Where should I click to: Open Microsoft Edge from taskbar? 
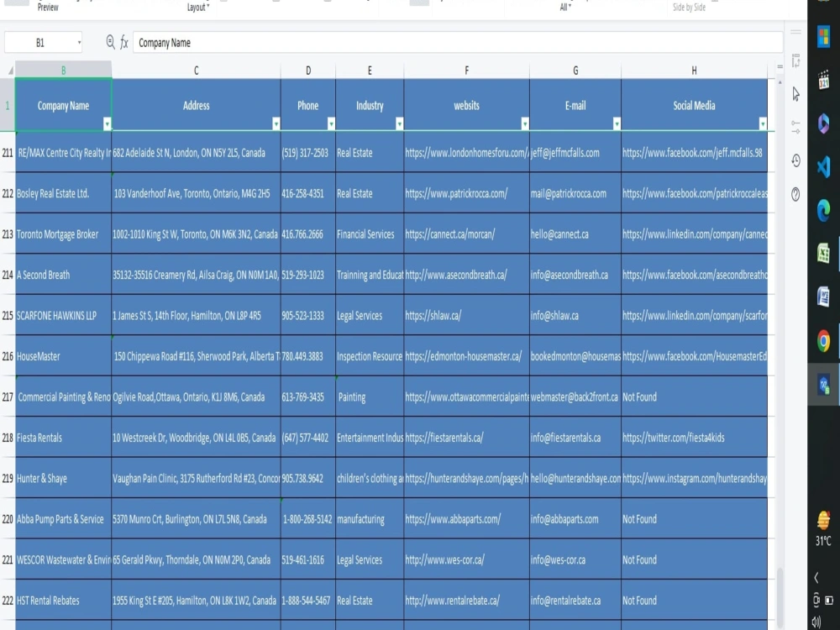(824, 210)
